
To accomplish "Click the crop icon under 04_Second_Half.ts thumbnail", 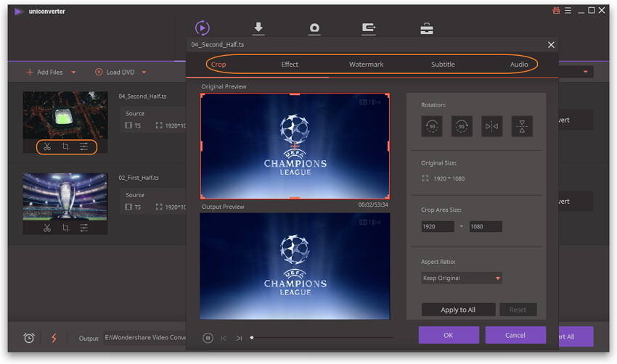I will (66, 146).
